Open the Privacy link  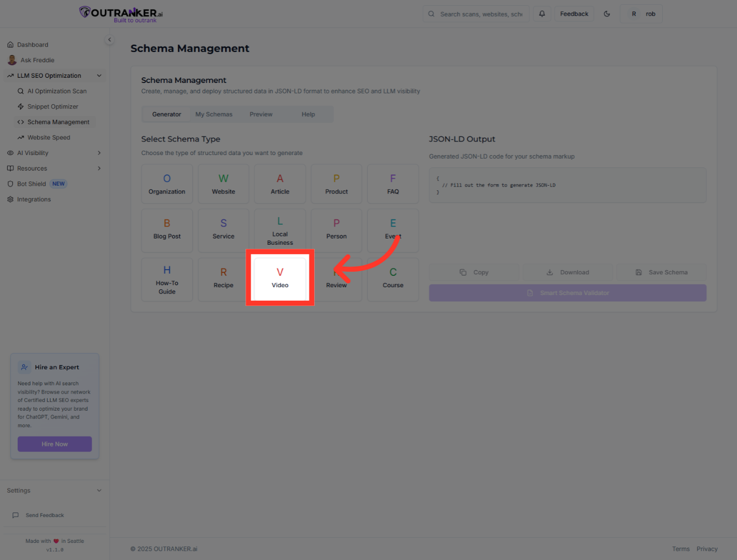click(707, 549)
